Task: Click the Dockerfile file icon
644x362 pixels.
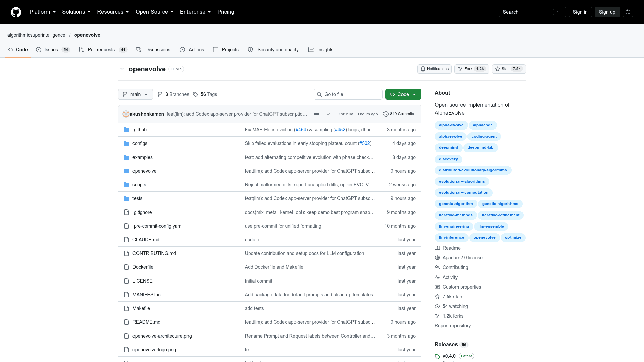Action: tap(126, 267)
